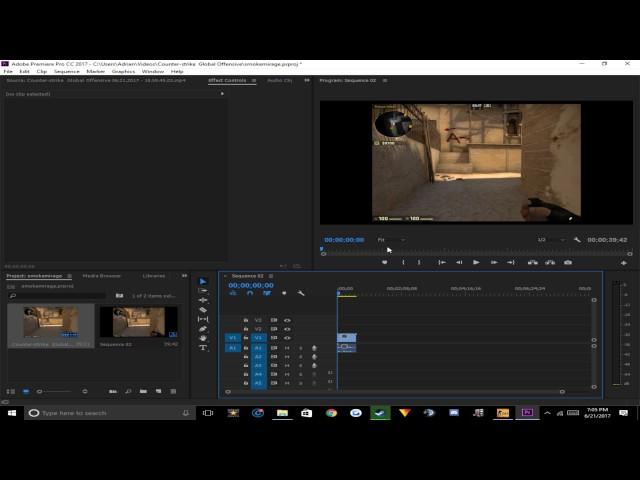Image resolution: width=640 pixels, height=480 pixels.
Task: Select the Hand tool
Action: point(203,338)
